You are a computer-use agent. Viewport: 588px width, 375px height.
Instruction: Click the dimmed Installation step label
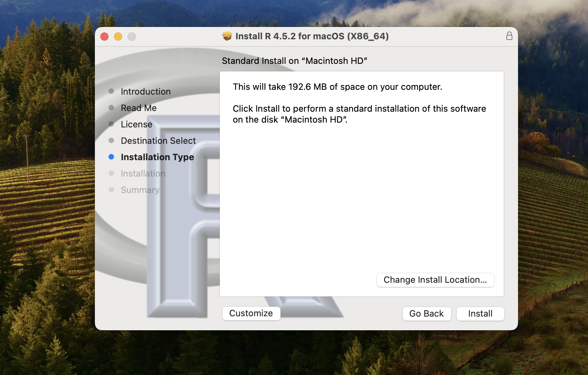point(143,173)
